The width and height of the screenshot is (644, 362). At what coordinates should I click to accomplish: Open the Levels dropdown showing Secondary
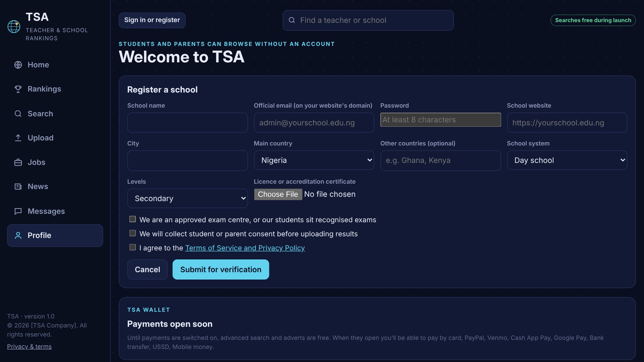[x=187, y=198]
